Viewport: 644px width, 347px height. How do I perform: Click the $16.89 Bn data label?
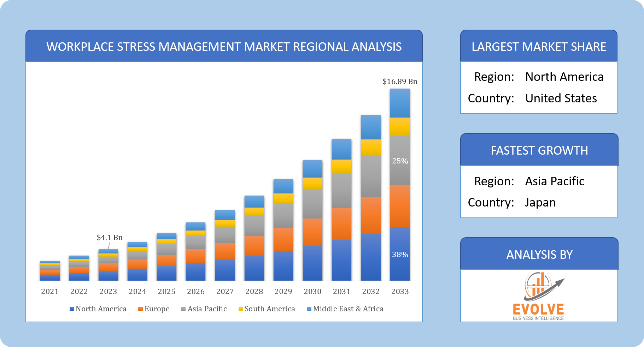click(x=400, y=82)
